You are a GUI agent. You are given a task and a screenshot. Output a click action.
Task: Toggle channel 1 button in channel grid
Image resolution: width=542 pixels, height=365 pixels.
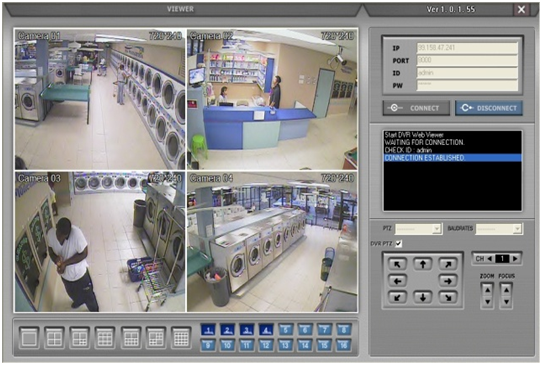click(x=208, y=330)
